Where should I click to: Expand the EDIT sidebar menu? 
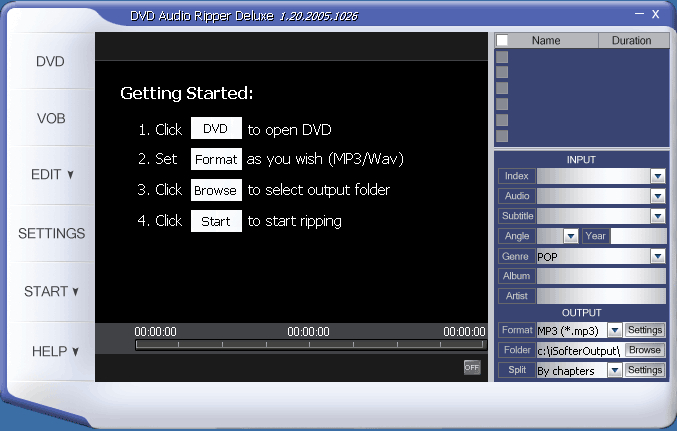point(51,174)
